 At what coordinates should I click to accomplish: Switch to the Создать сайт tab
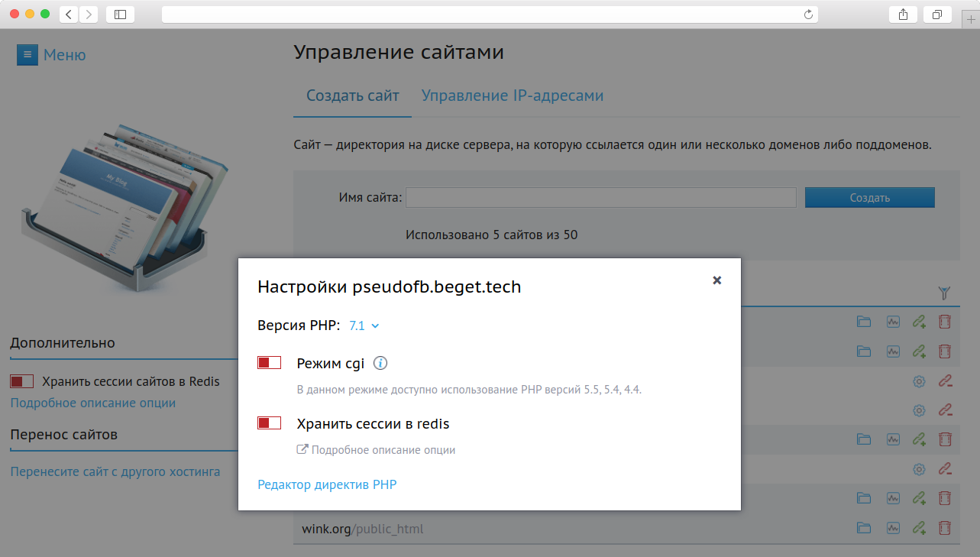click(353, 96)
